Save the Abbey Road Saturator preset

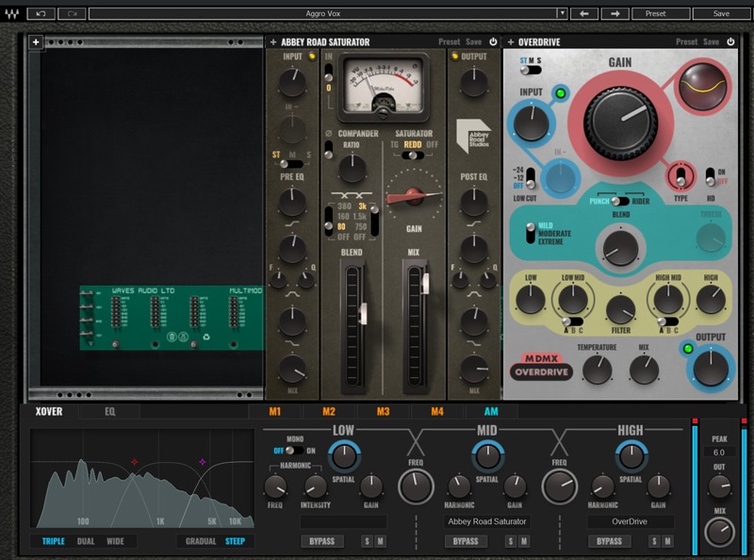tap(474, 41)
